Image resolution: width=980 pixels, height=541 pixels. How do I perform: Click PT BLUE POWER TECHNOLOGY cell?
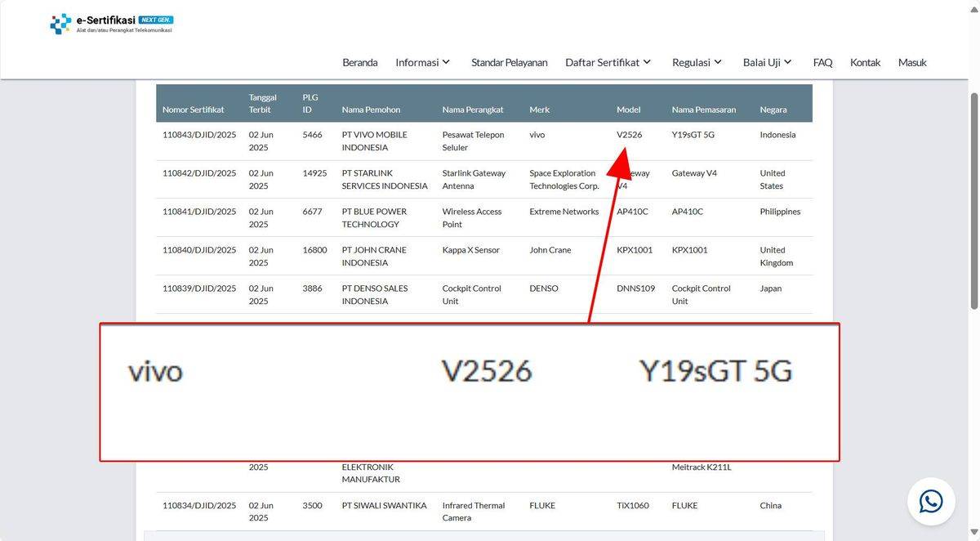[374, 218]
